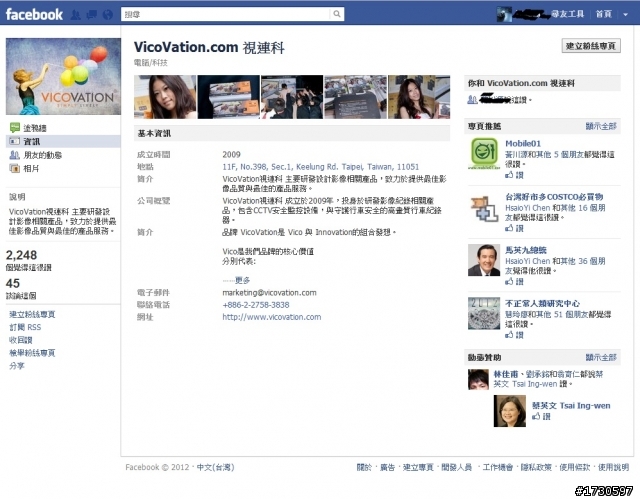Expand the 更多 (more) link

(242, 280)
